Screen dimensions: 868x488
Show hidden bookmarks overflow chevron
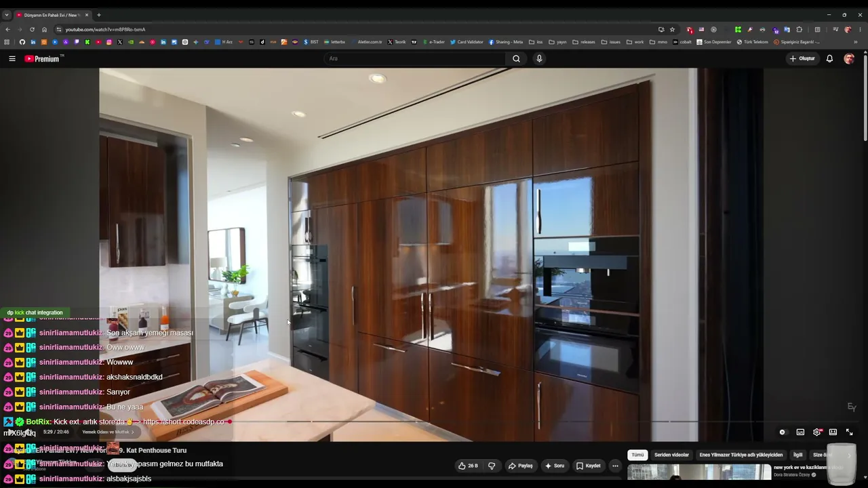click(x=856, y=42)
